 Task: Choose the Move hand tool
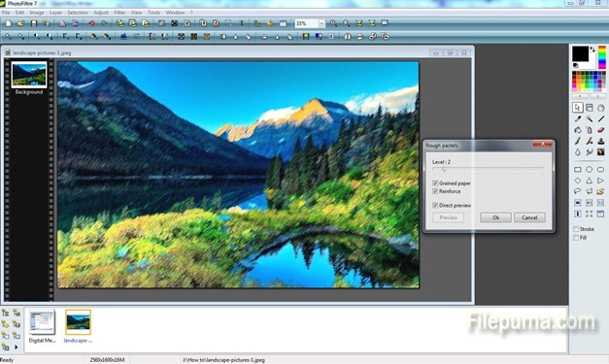click(x=601, y=108)
